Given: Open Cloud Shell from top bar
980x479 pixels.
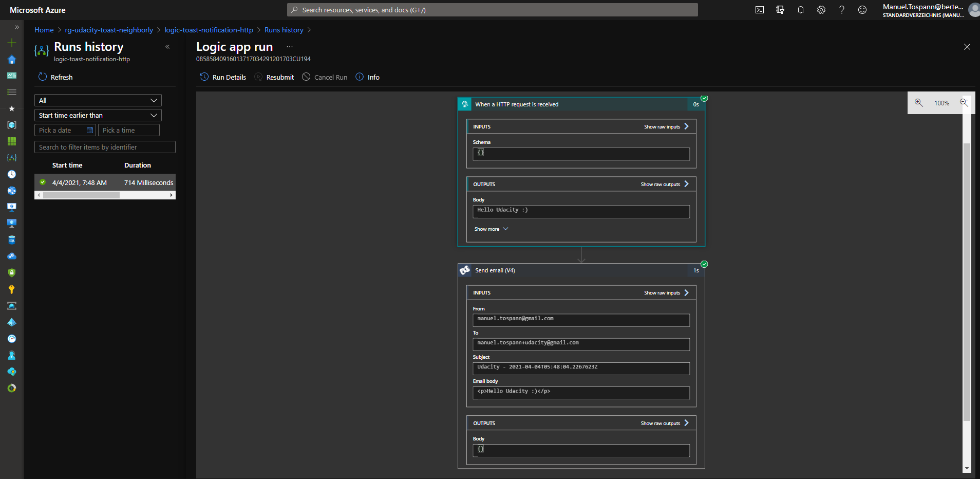Looking at the screenshot, I should 760,10.
